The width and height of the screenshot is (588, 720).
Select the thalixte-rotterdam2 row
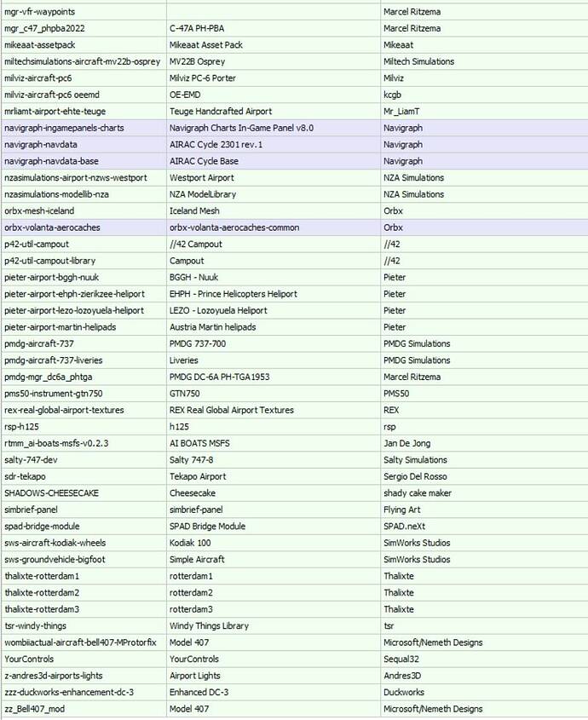(294, 593)
